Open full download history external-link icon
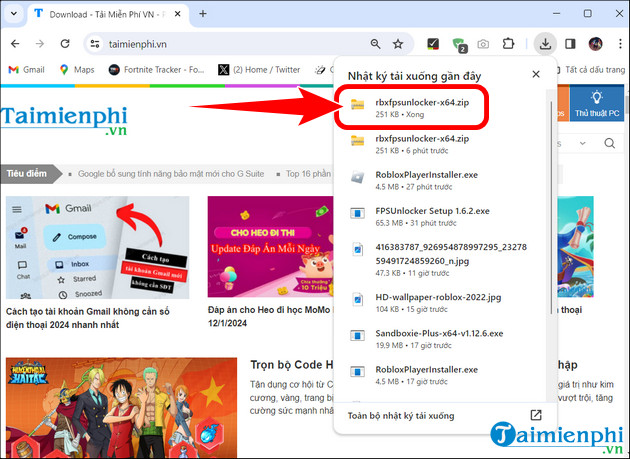 tap(536, 416)
